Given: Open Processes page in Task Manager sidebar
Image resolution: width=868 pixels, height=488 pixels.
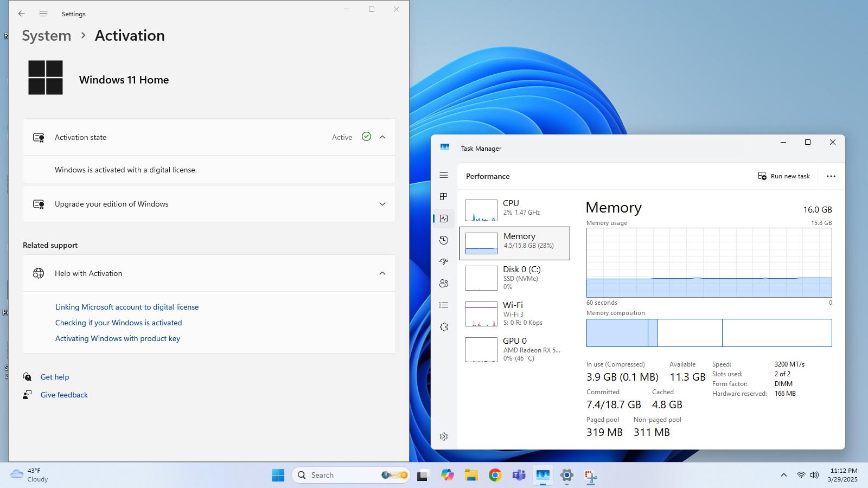Looking at the screenshot, I should click(444, 196).
